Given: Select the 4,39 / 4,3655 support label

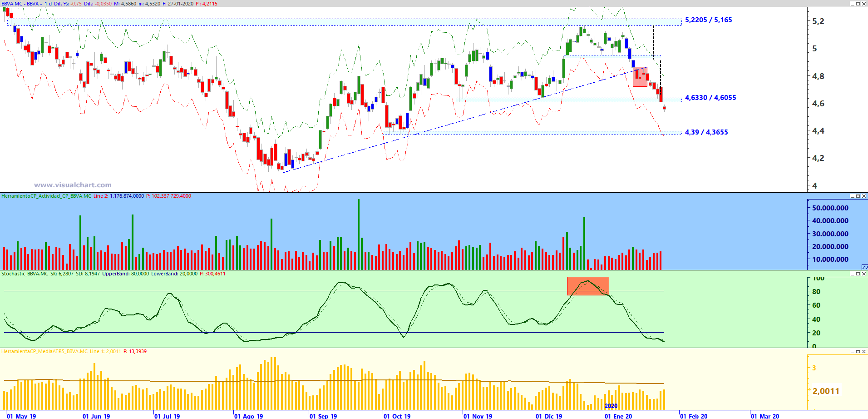Looking at the screenshot, I should [x=706, y=132].
